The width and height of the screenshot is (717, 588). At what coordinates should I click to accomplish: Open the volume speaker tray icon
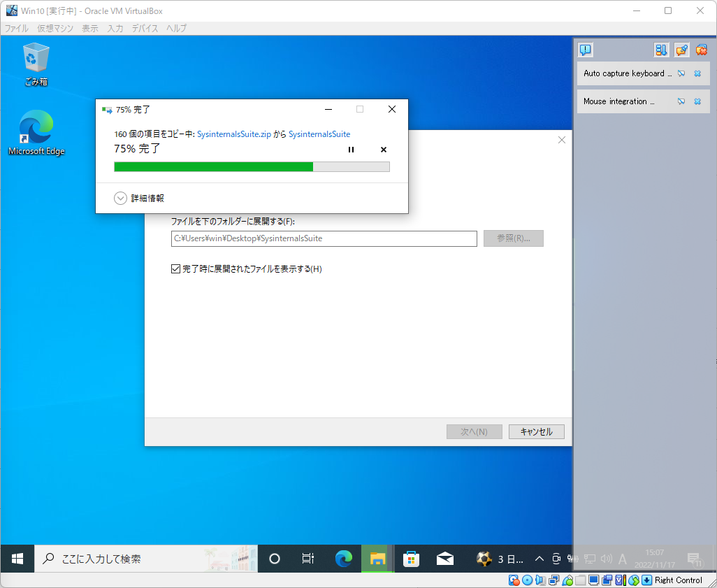click(x=607, y=559)
